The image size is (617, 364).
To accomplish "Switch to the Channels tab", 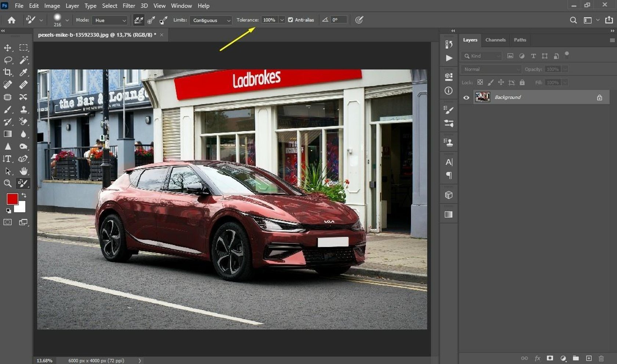I will pyautogui.click(x=495, y=40).
